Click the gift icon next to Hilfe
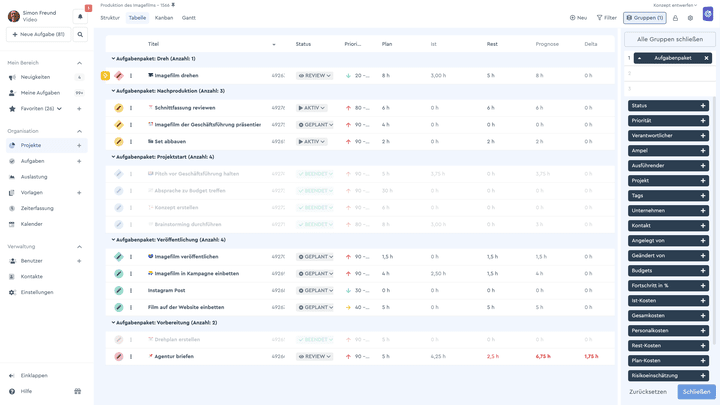Viewport: 720px width, 405px height. (x=78, y=391)
